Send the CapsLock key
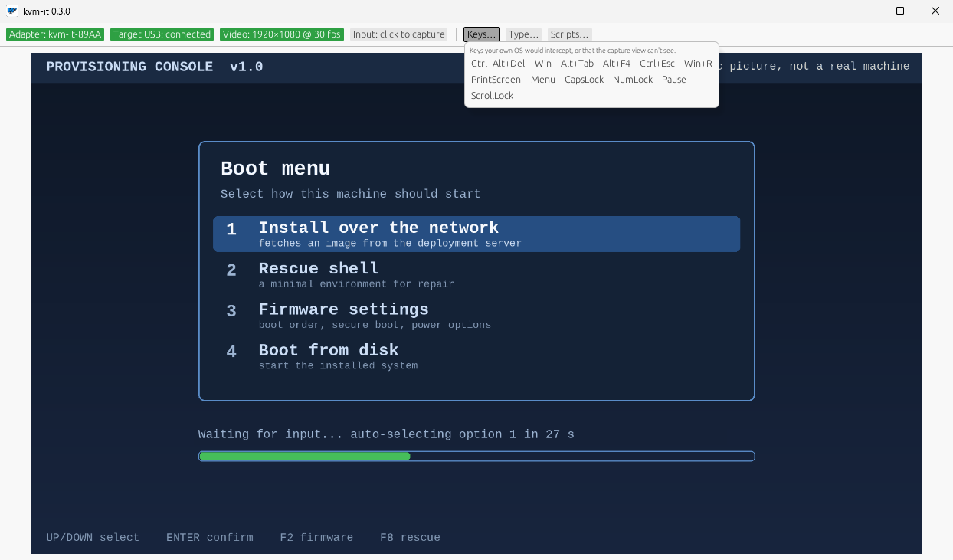Screen dimensions: 953x560 pos(585,80)
